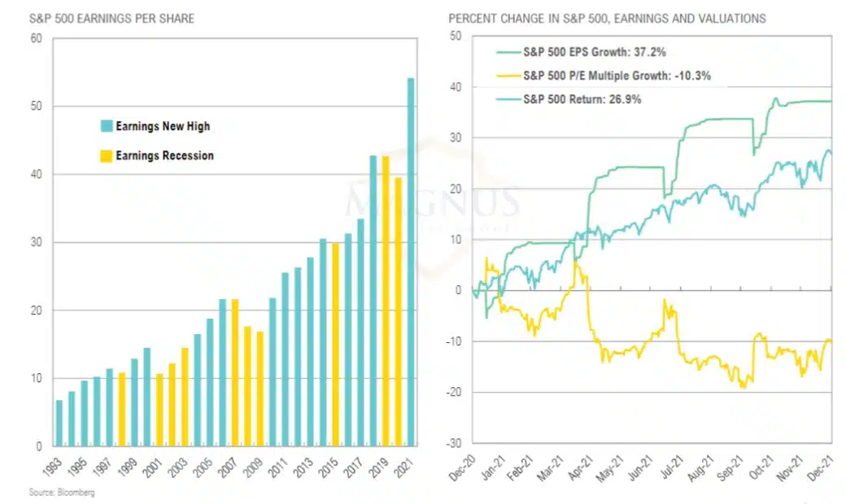Click the teal Earnings New High legend swatch

click(x=106, y=127)
